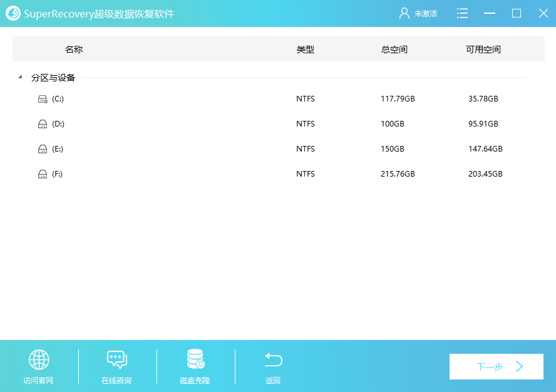Click the 203.45GB free space value
The image size is (556, 392).
[x=485, y=174]
